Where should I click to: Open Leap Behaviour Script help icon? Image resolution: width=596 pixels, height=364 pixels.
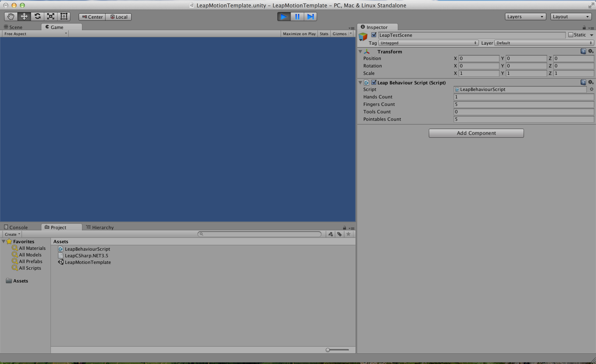(583, 82)
